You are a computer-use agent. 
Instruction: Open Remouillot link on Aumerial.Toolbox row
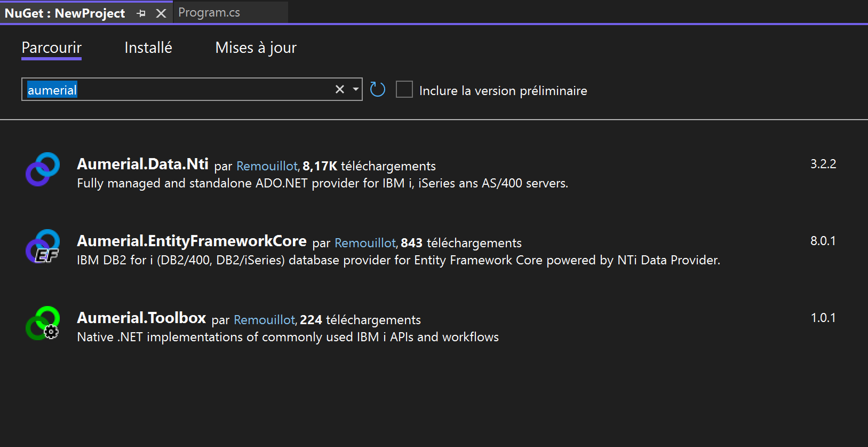pos(264,320)
